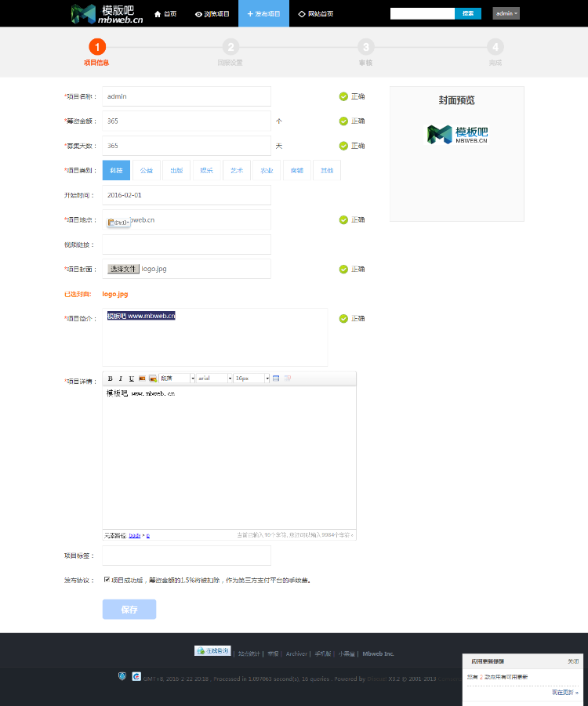Open the arial font family dropdown

click(x=215, y=378)
